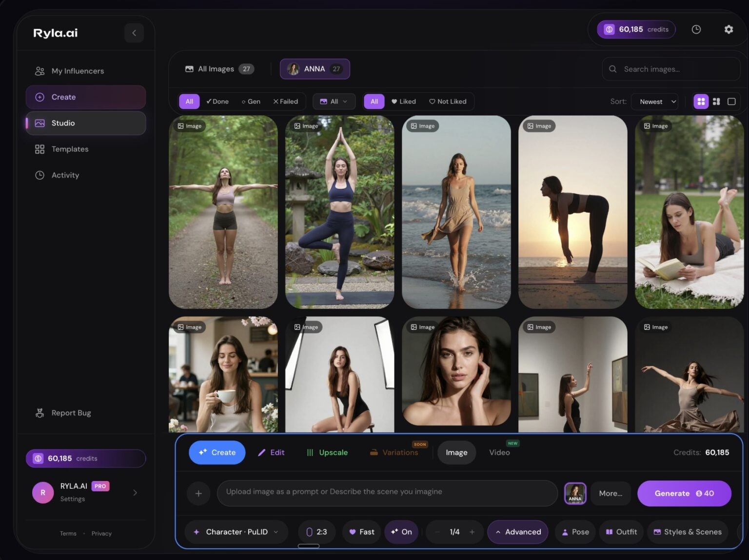
Task: Open settings via the gear icon
Action: coord(728,29)
